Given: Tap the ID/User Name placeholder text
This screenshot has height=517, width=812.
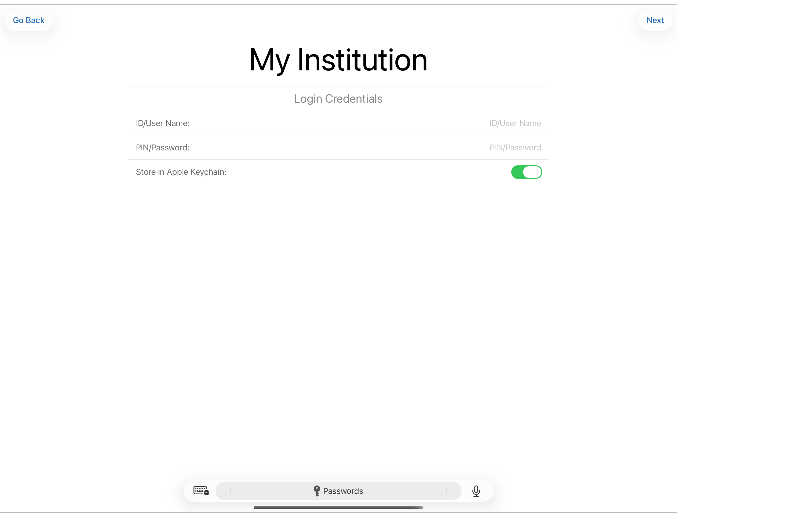Looking at the screenshot, I should click(x=515, y=123).
